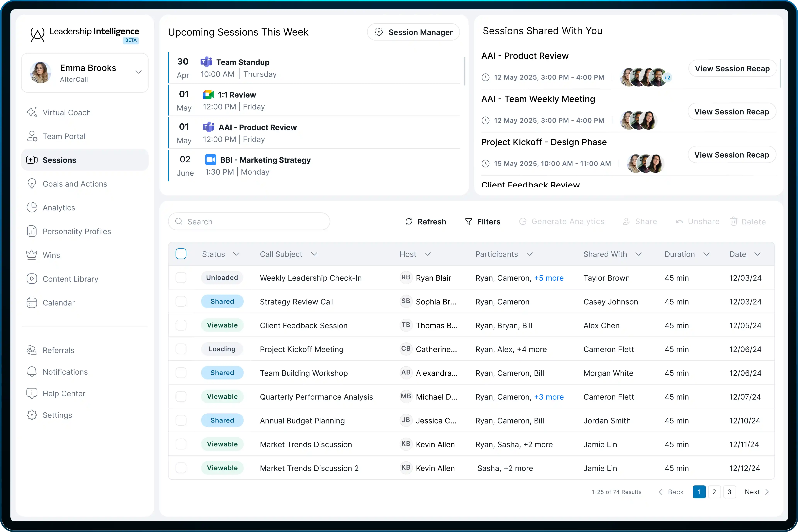Open Personality Profiles icon in sidebar

pos(32,231)
